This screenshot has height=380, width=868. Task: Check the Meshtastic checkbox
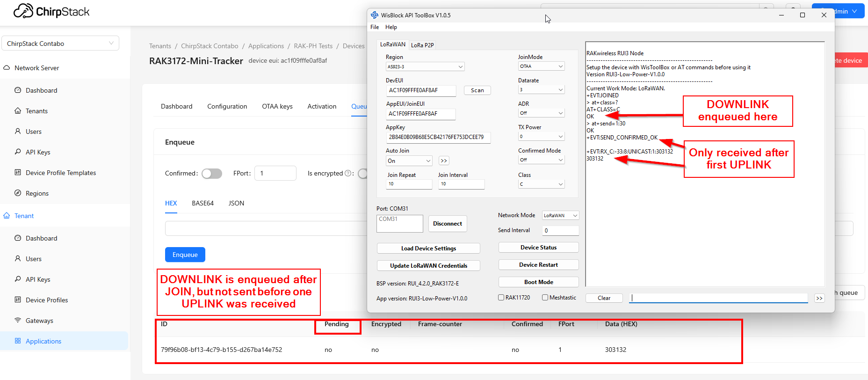(x=545, y=298)
